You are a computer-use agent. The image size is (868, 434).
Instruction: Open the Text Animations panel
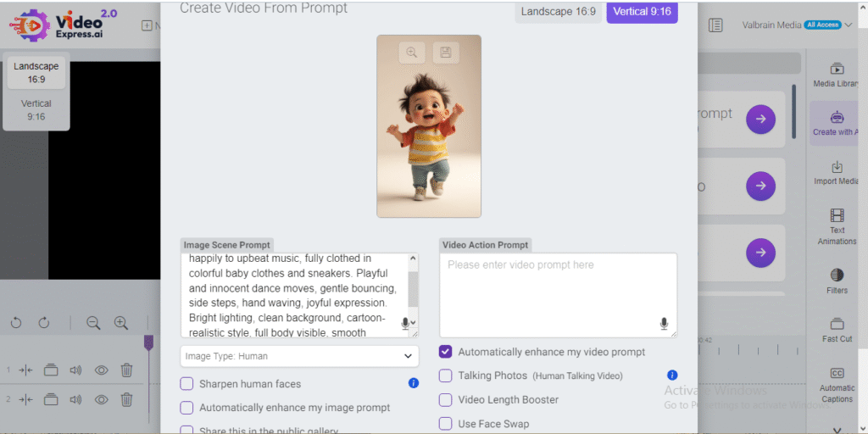[837, 223]
